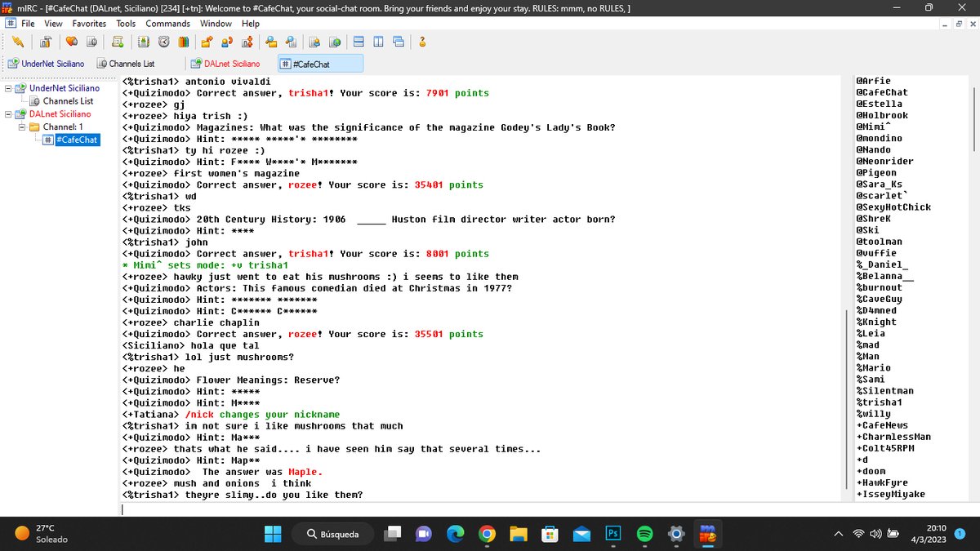The height and width of the screenshot is (551, 980).
Task: Show hidden system tray icons chevron
Action: [838, 534]
